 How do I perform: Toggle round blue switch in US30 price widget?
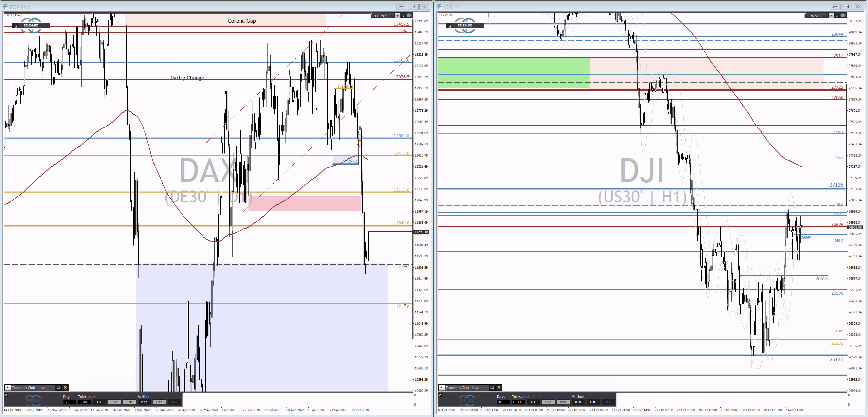tap(843, 15)
